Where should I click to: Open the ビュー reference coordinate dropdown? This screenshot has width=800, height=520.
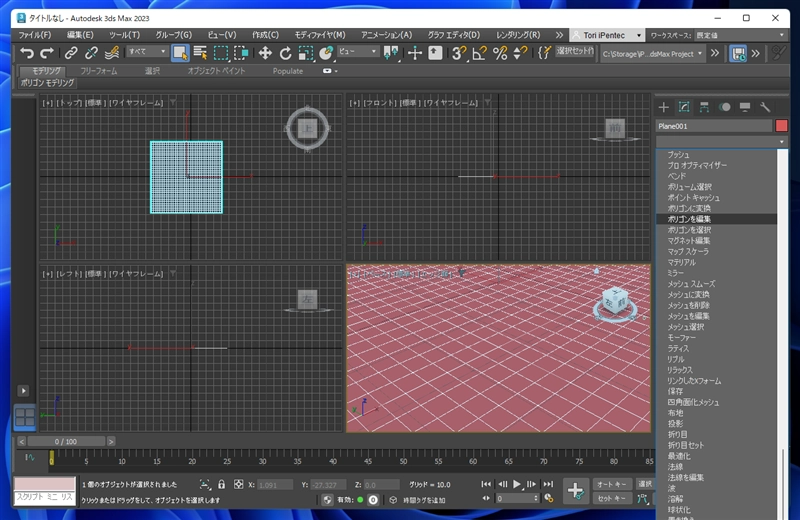click(x=357, y=52)
